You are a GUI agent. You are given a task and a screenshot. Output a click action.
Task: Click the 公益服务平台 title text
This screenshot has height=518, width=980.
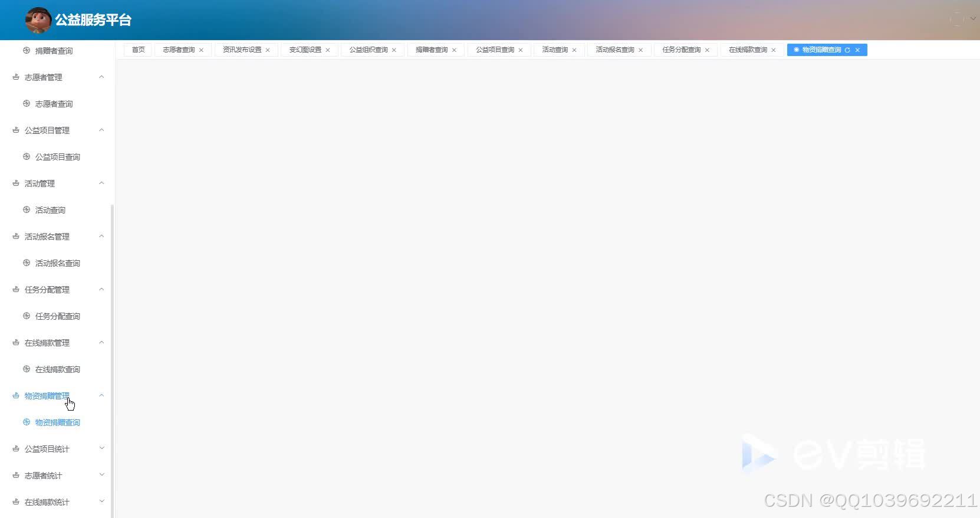[x=93, y=20]
